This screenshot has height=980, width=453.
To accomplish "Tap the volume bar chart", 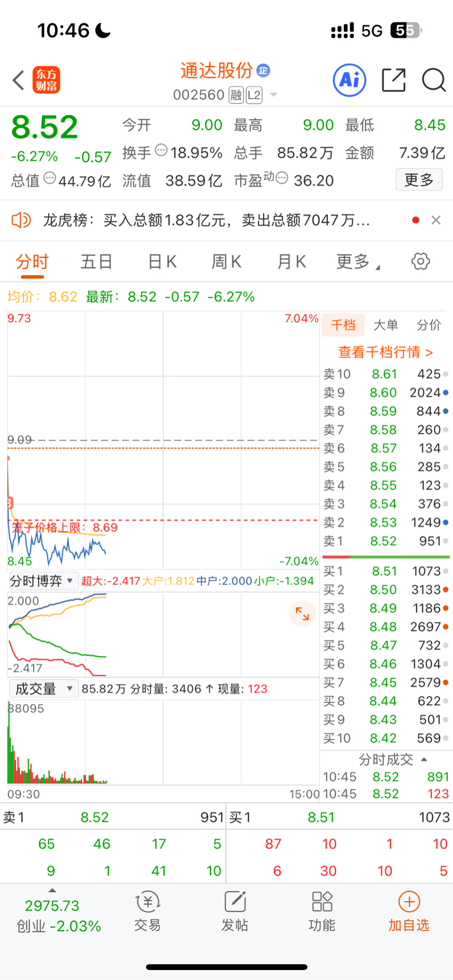I will click(163, 743).
